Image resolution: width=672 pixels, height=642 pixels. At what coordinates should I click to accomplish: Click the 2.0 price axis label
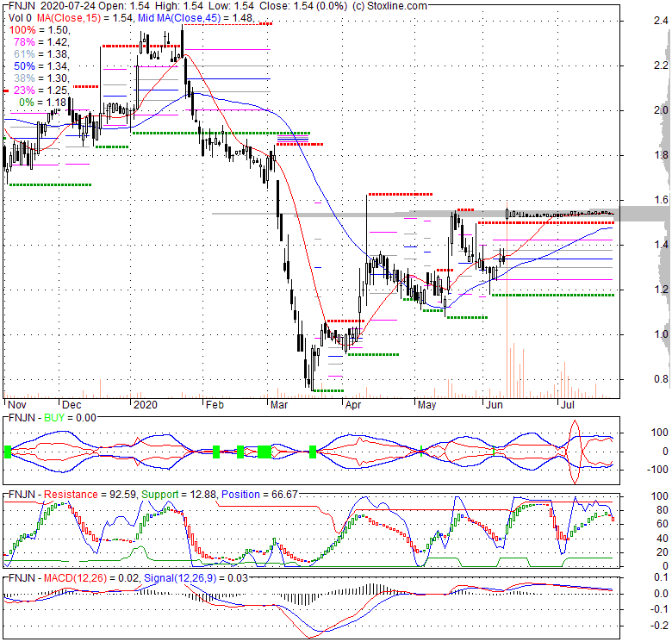click(x=661, y=110)
